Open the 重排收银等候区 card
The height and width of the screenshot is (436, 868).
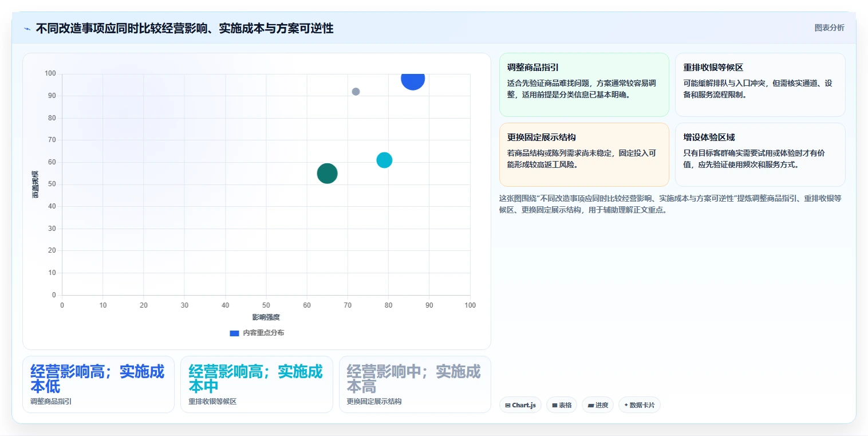[760, 85]
